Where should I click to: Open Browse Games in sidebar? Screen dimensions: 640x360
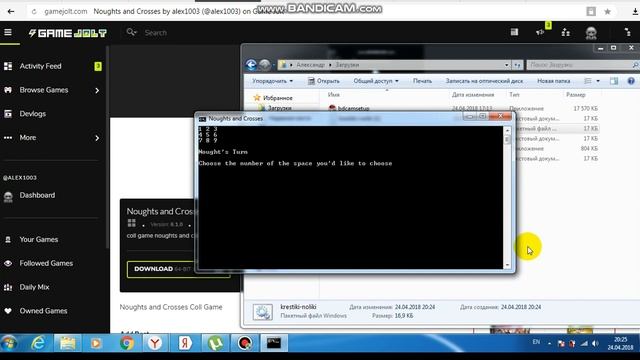point(44,90)
